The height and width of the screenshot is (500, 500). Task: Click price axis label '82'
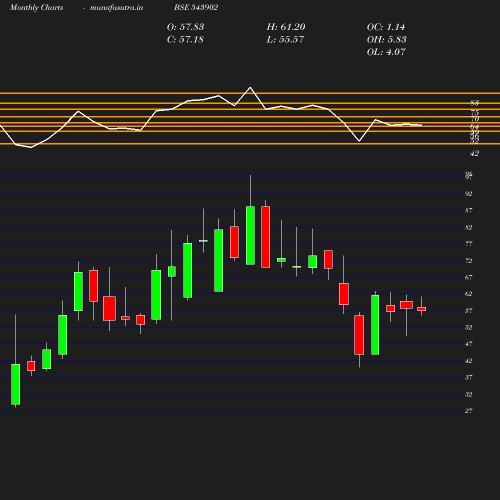point(469,227)
